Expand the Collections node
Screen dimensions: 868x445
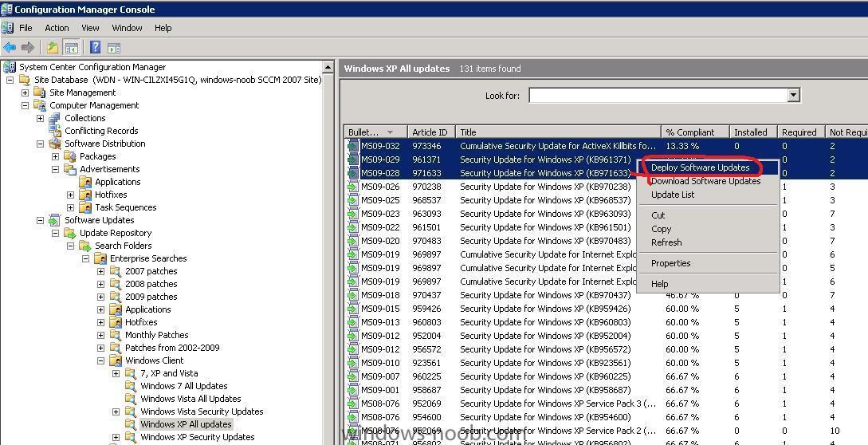pos(40,118)
